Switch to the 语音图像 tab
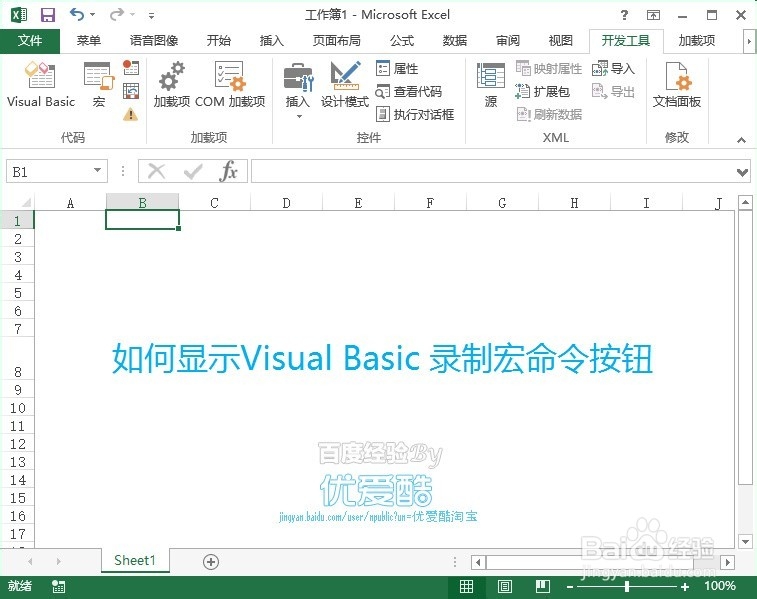 [x=154, y=41]
